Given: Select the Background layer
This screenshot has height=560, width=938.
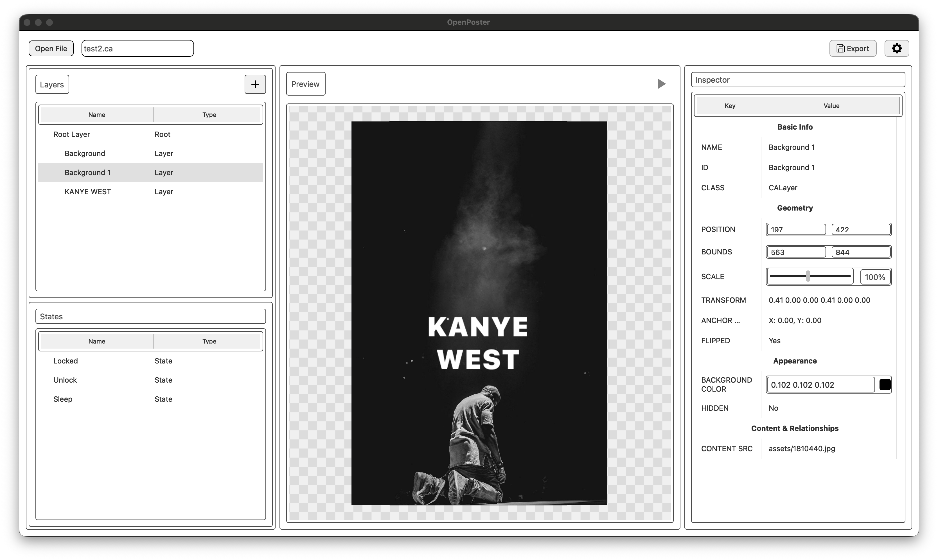Looking at the screenshot, I should (x=85, y=153).
